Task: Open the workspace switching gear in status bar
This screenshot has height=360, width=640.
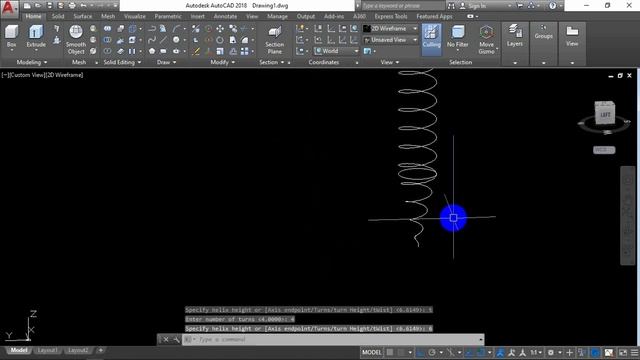Action: click(551, 352)
